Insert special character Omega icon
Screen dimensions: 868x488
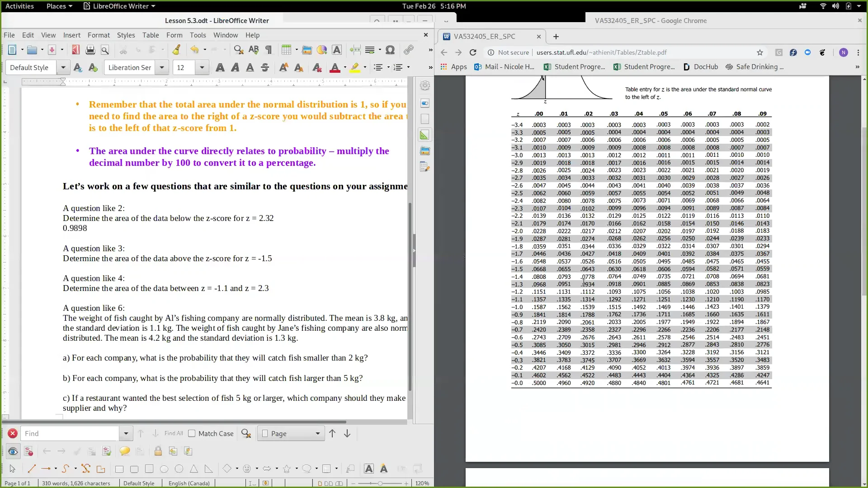390,50
